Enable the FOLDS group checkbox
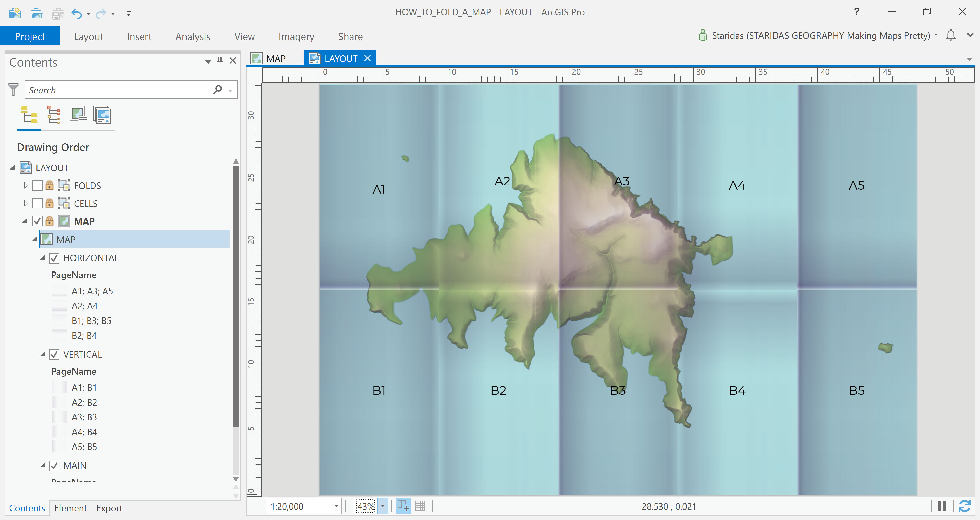Image resolution: width=980 pixels, height=520 pixels. tap(37, 186)
